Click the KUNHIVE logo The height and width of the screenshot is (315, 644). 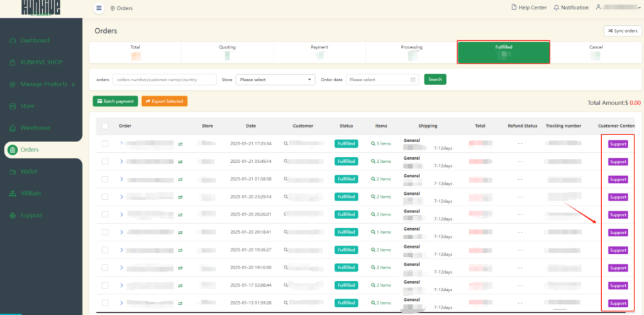[41, 8]
